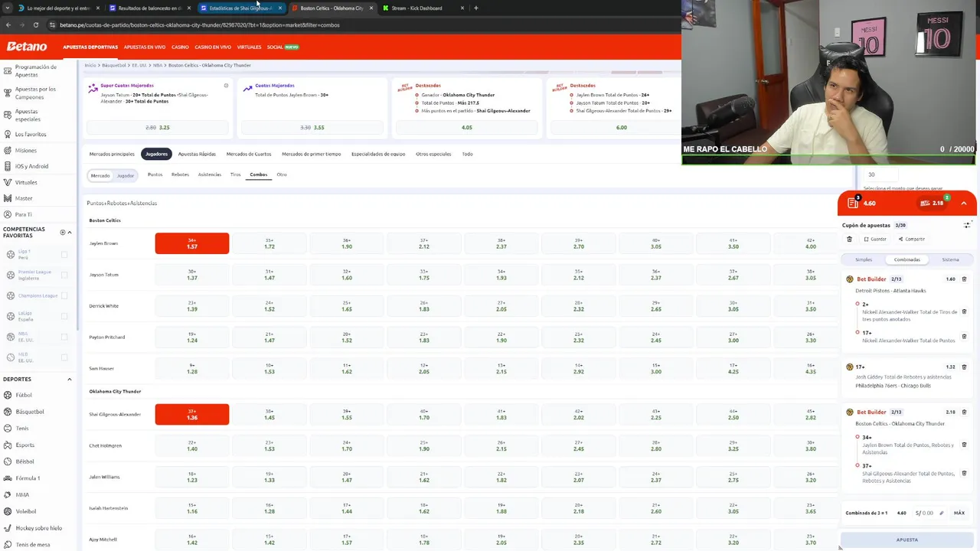Tick the NBA EE. UU. favorite checkbox
The width and height of the screenshot is (980, 551).
coord(64,337)
